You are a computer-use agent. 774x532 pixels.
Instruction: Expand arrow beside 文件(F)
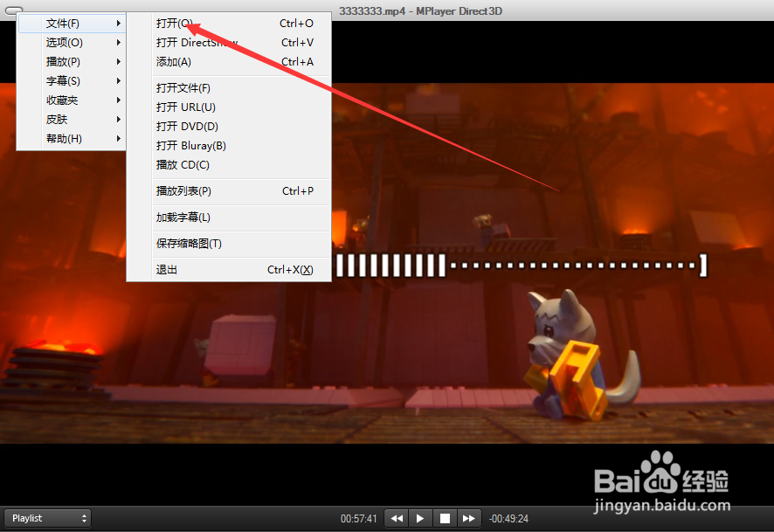click(119, 24)
